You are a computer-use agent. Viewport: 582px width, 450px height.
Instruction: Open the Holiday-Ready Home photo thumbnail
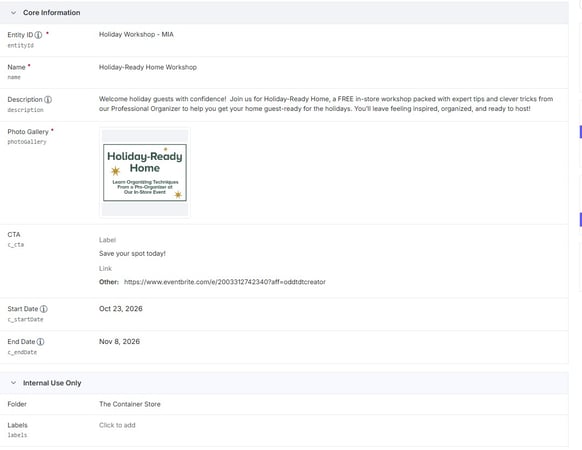145,173
